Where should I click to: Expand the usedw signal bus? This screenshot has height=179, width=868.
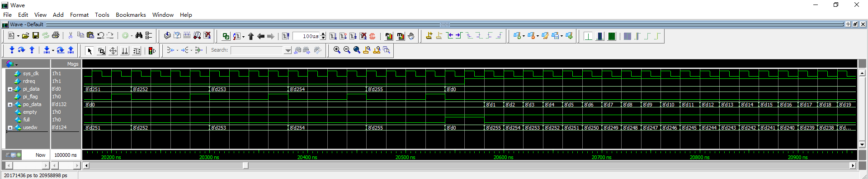10,128
